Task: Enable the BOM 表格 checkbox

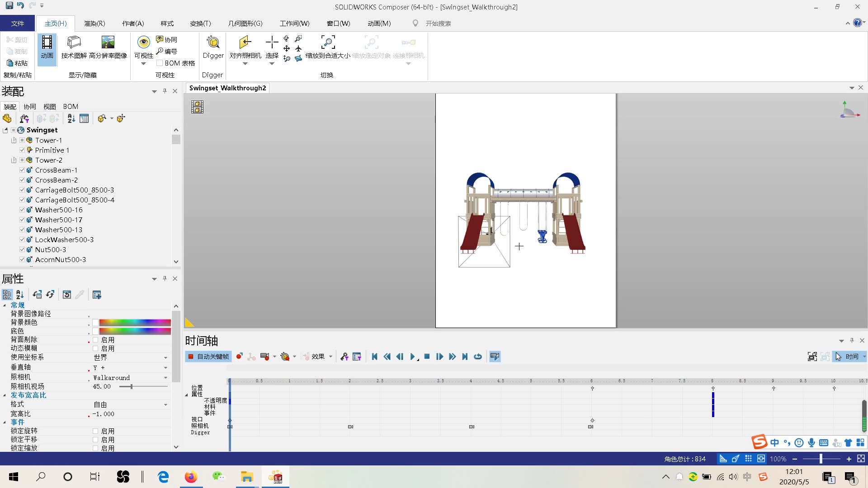Action: click(160, 63)
